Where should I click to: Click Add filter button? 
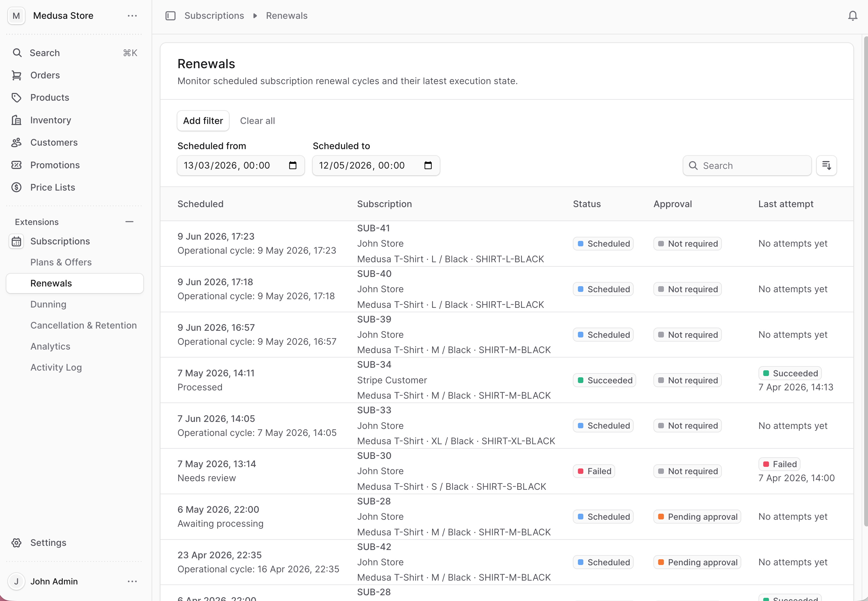[x=203, y=121]
